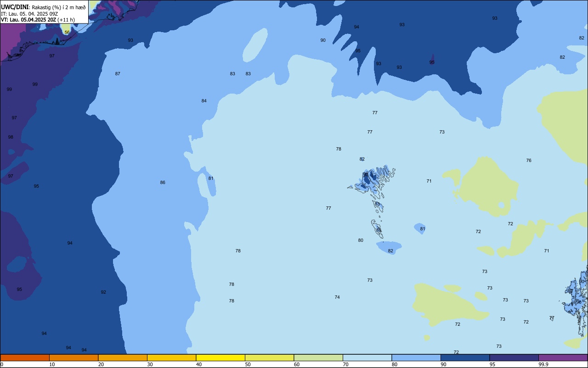
Task: Click the legend tick label '99.9'
Action: click(543, 364)
